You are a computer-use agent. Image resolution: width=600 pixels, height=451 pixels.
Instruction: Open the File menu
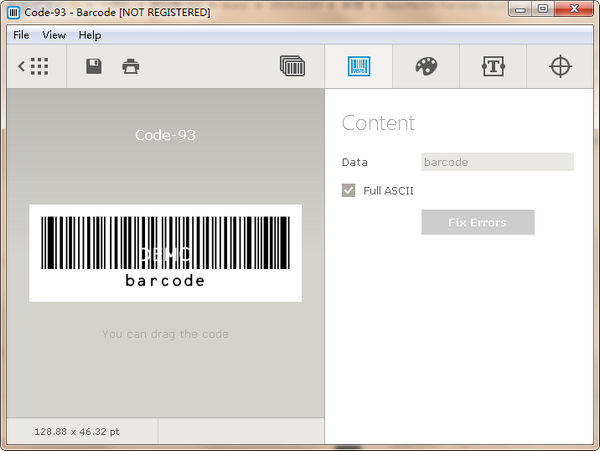[x=21, y=35]
